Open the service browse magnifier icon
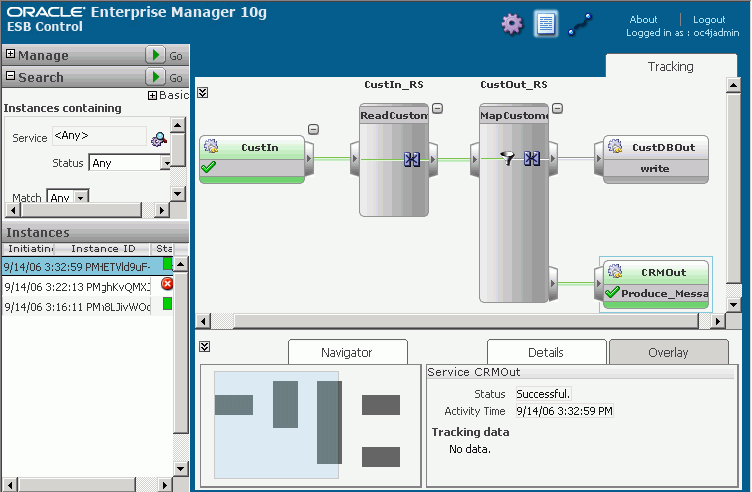 coord(158,139)
